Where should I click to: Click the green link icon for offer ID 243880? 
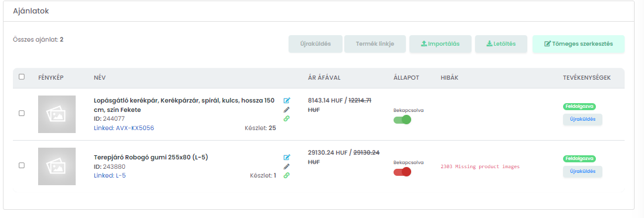click(287, 175)
